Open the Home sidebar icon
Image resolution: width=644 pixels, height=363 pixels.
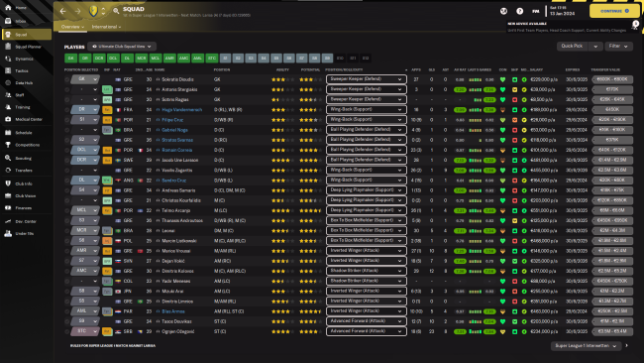tap(8, 7)
